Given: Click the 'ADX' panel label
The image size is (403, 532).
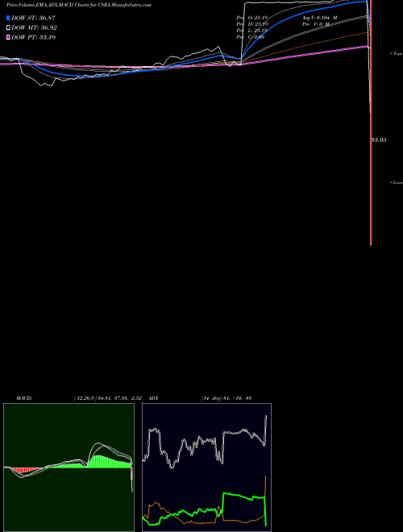Looking at the screenshot, I should coord(153,398).
